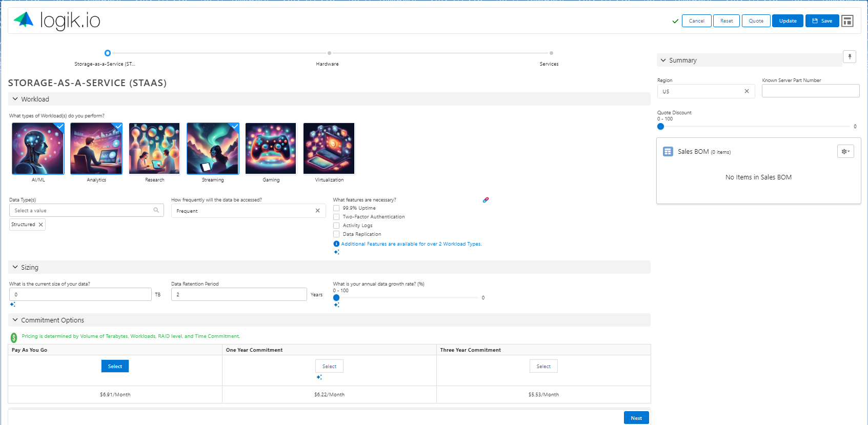Click the sparkle icon under growth rate slider

336,305
